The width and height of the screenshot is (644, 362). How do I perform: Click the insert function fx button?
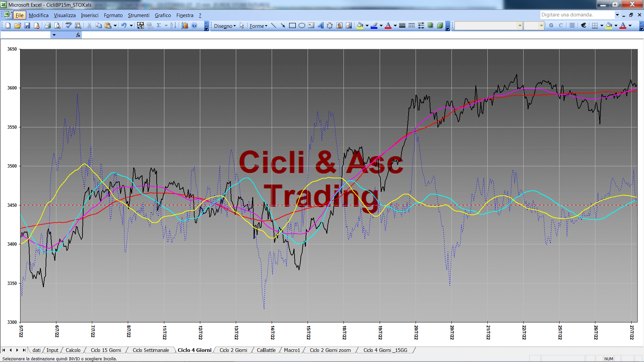[78, 35]
